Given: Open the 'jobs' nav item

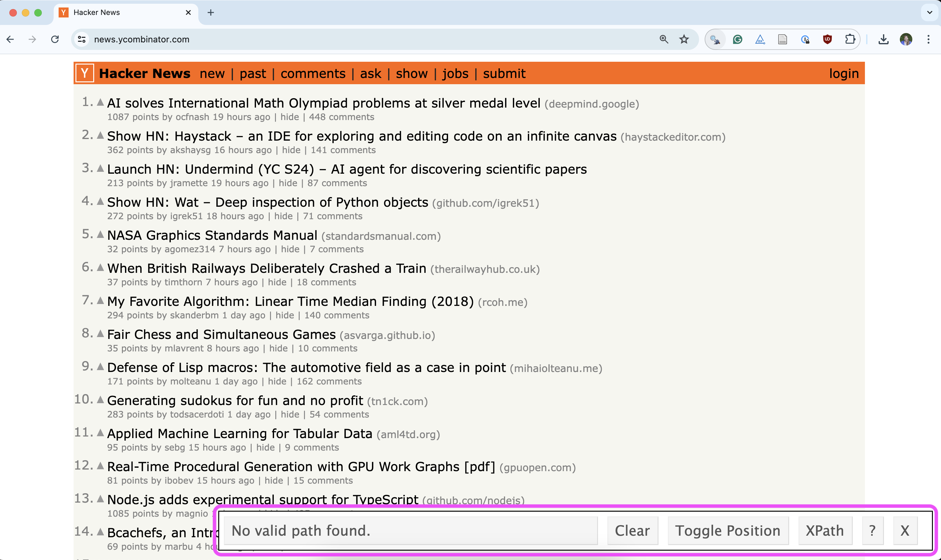Looking at the screenshot, I should (x=455, y=73).
